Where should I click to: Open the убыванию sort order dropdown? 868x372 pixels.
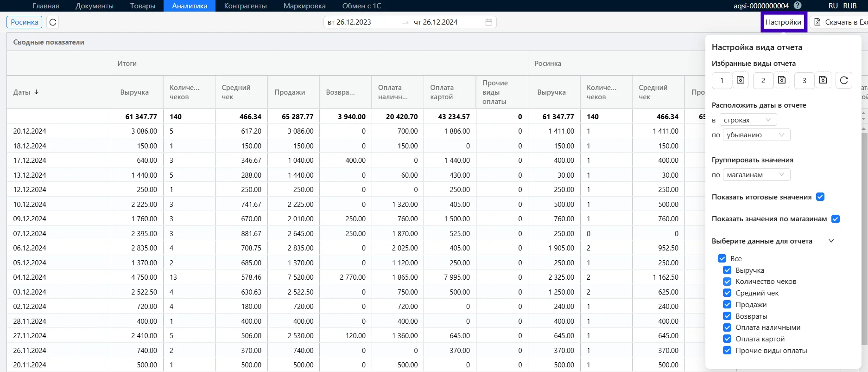coord(756,135)
